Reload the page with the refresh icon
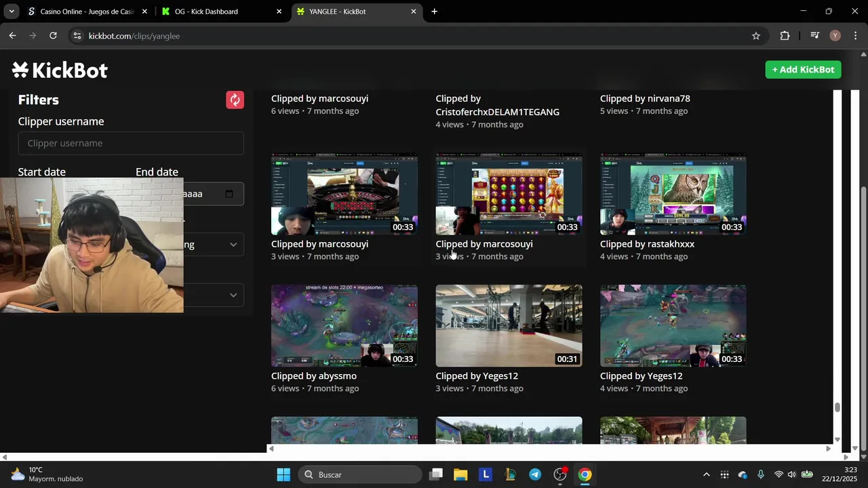This screenshot has height=488, width=868. click(53, 36)
